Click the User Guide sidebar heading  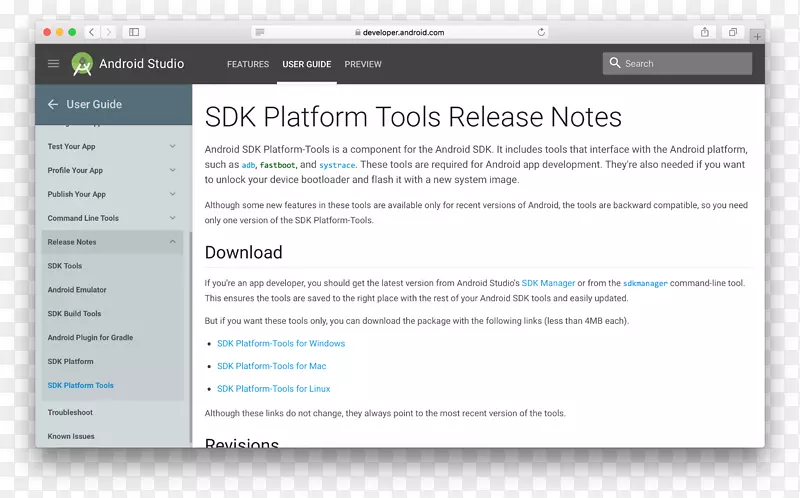[94, 105]
